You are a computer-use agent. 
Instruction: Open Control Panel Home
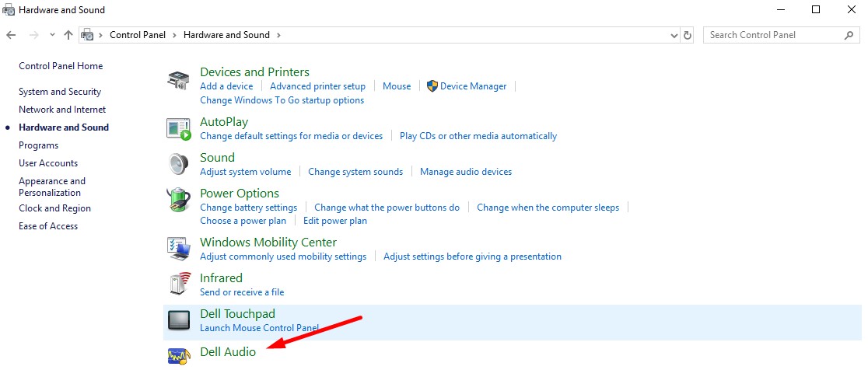[61, 66]
